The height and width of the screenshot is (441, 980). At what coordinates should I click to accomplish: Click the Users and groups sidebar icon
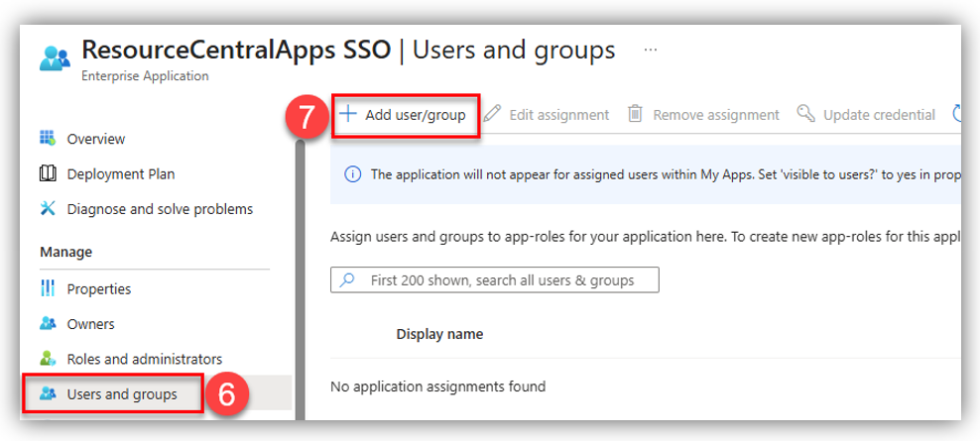click(48, 394)
